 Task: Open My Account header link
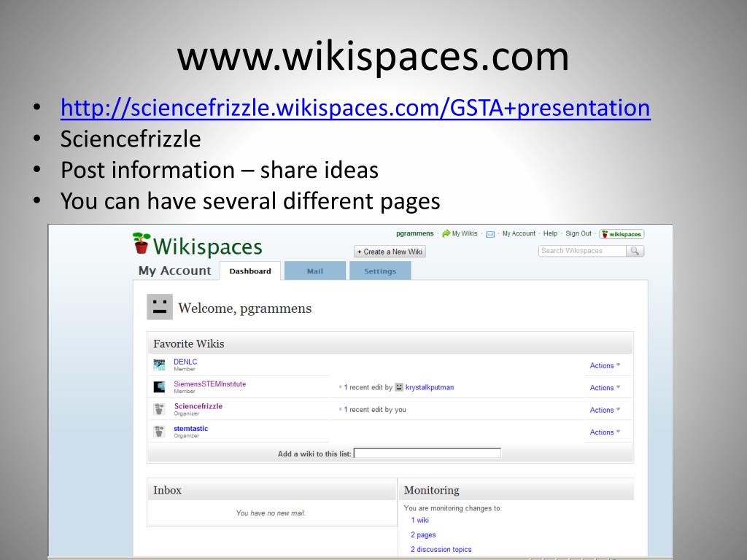(519, 233)
